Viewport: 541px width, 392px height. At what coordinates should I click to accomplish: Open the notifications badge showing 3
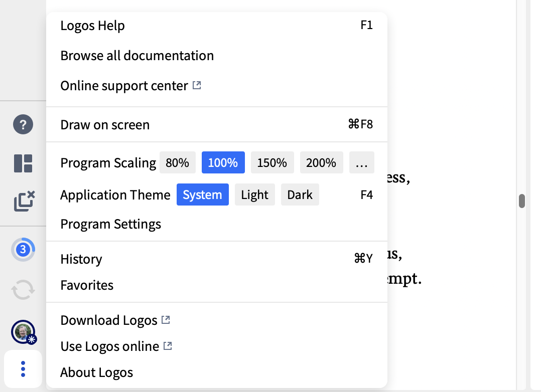tap(23, 249)
